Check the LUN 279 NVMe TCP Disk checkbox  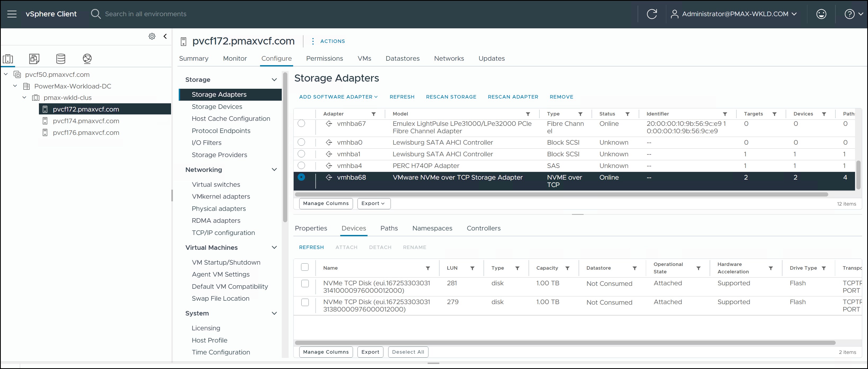coord(305,302)
